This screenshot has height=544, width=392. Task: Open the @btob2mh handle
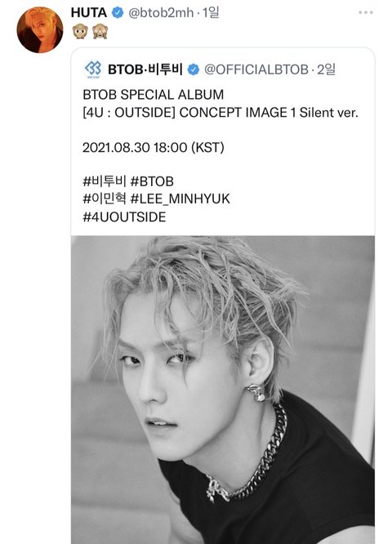point(161,13)
